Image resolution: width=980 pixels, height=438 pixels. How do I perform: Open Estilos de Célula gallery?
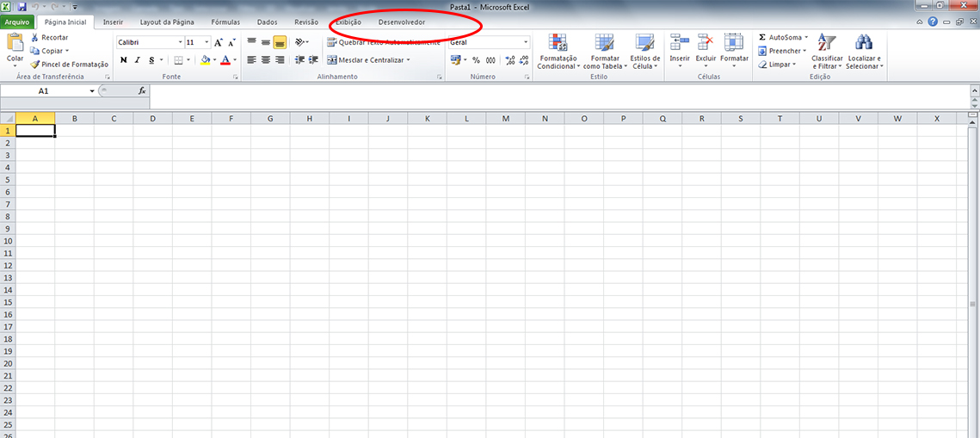coord(645,52)
